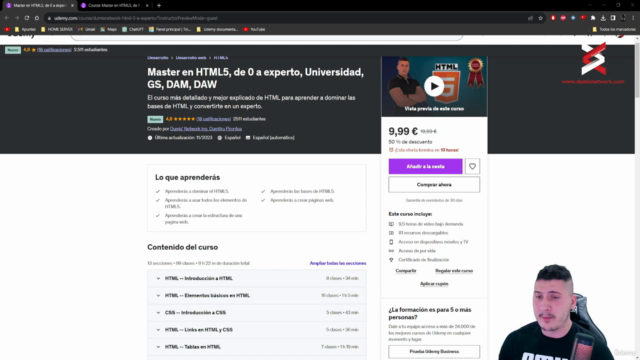Click Garantía de reembolso de 30 días text
Viewport: 640px width, 360px height.
pyautogui.click(x=434, y=200)
